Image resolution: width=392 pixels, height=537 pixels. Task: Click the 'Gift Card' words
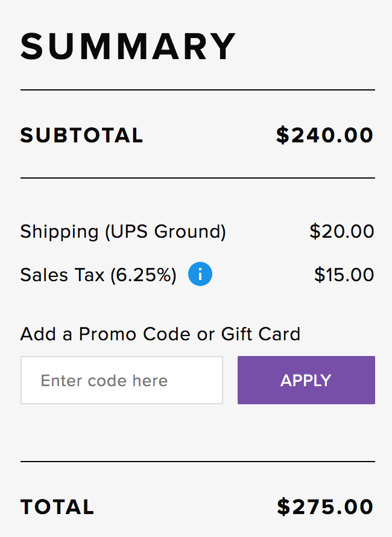(x=261, y=334)
